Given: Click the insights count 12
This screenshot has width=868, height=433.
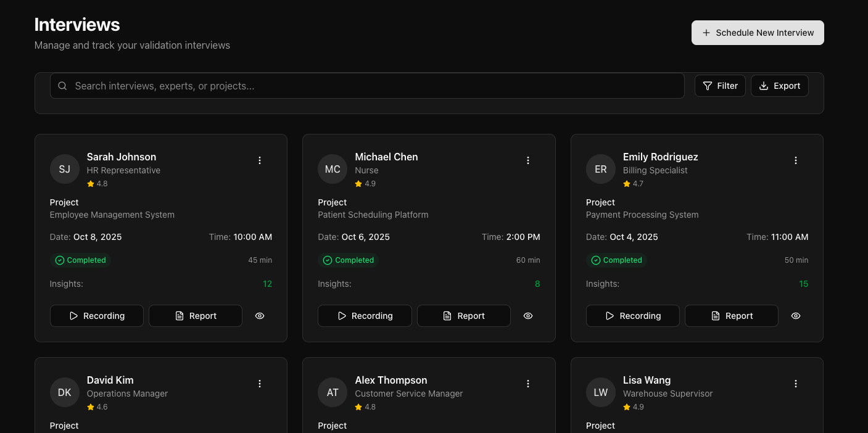Looking at the screenshot, I should coord(268,284).
